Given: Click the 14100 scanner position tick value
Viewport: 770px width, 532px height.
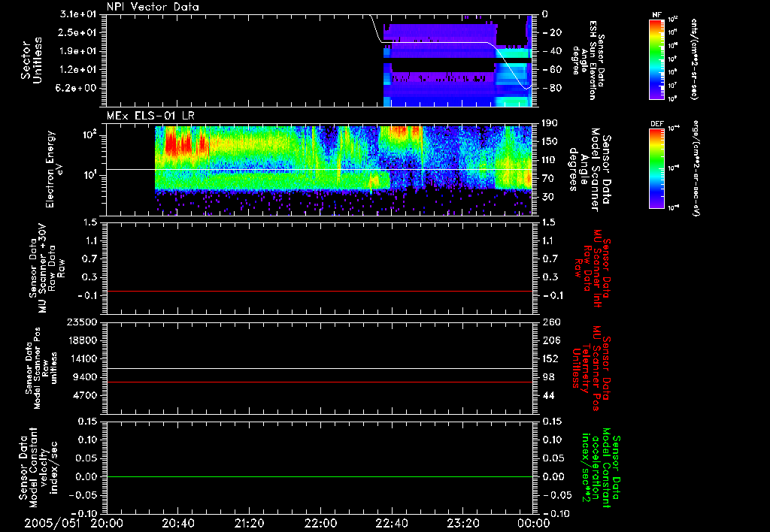Looking at the screenshot, I should click(x=83, y=358).
